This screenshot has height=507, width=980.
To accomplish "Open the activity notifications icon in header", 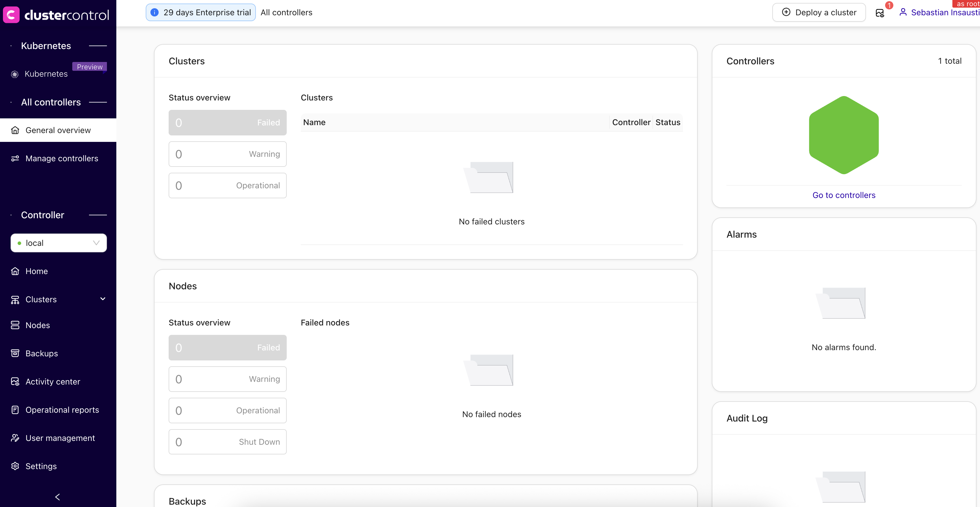I will pos(880,13).
